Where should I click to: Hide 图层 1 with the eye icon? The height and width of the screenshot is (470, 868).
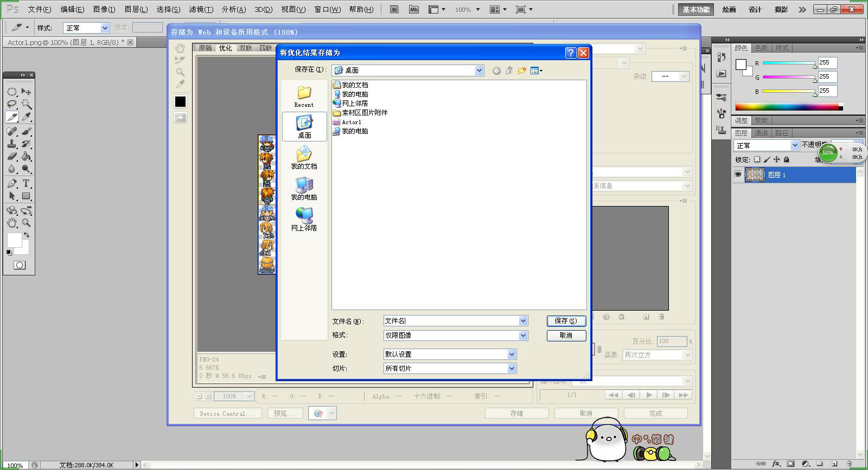(x=738, y=175)
